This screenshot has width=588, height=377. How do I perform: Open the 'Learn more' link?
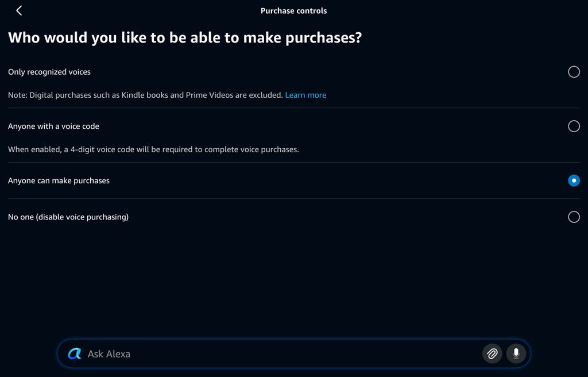(x=305, y=95)
